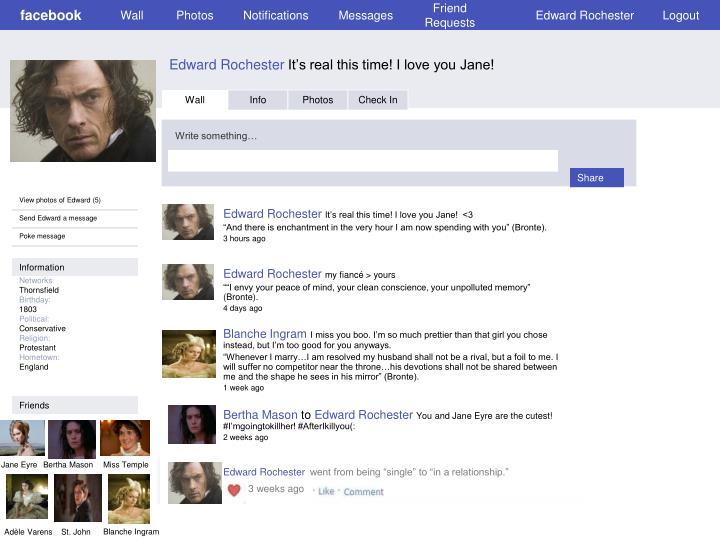This screenshot has height=540, width=720.
Task: Open St. John's friend photo
Action: click(78, 498)
